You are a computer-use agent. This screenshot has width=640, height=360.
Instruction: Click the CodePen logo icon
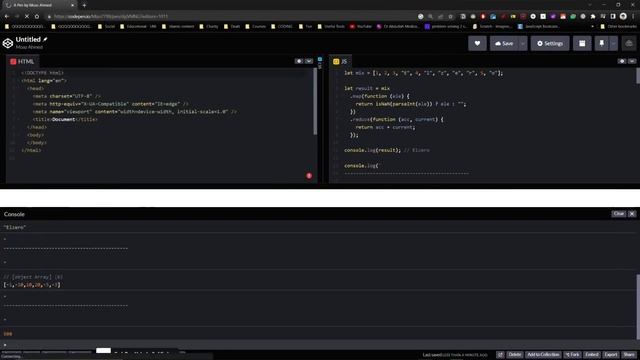coord(8,43)
